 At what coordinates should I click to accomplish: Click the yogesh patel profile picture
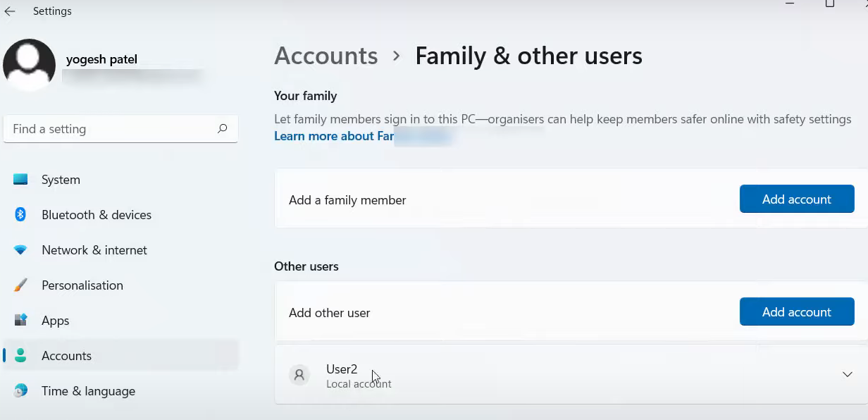point(29,65)
